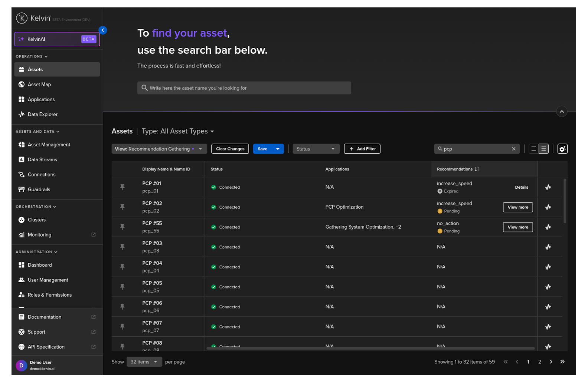Toggle pin on the PCP #04 row
This screenshot has height=383, width=588.
click(x=122, y=267)
